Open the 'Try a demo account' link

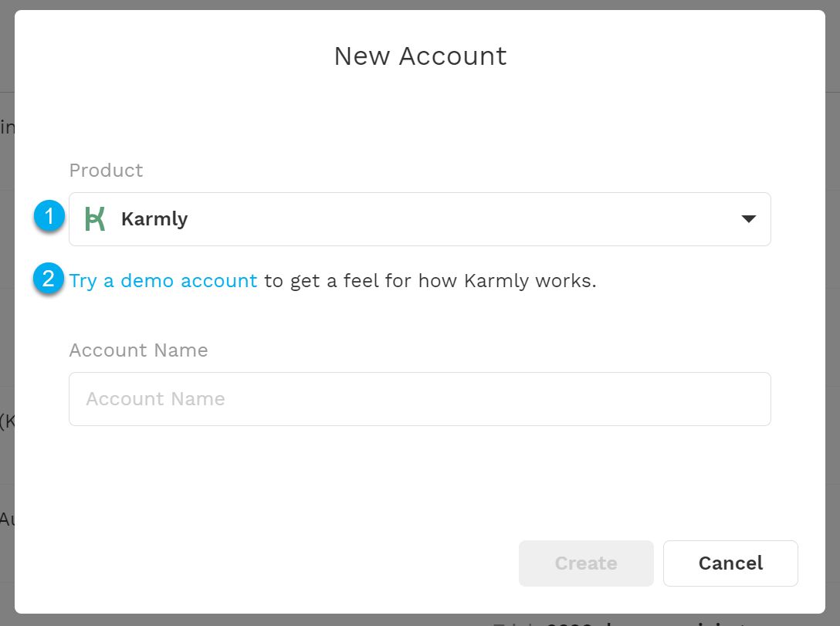coord(163,281)
